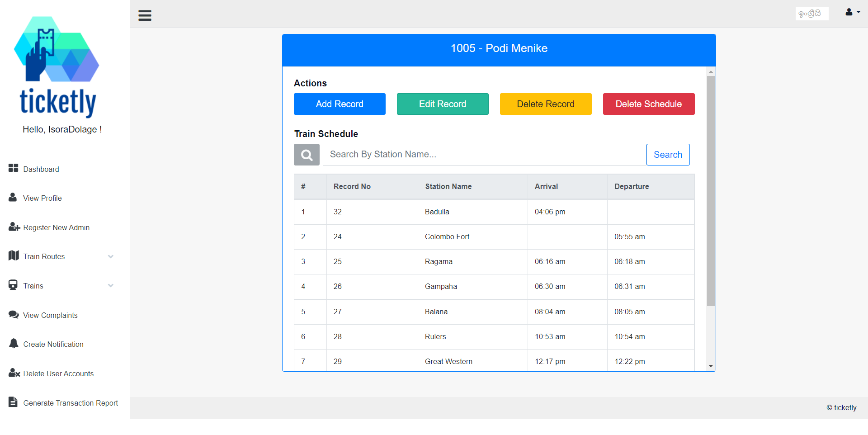
Task: Select the Badulla station cell
Action: [472, 212]
